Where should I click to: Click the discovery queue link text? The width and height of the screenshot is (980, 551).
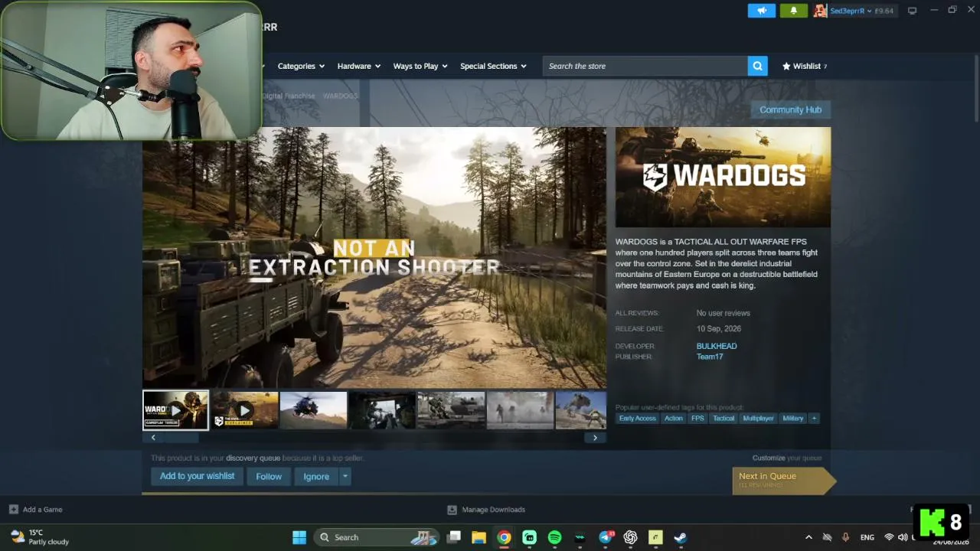[253, 458]
